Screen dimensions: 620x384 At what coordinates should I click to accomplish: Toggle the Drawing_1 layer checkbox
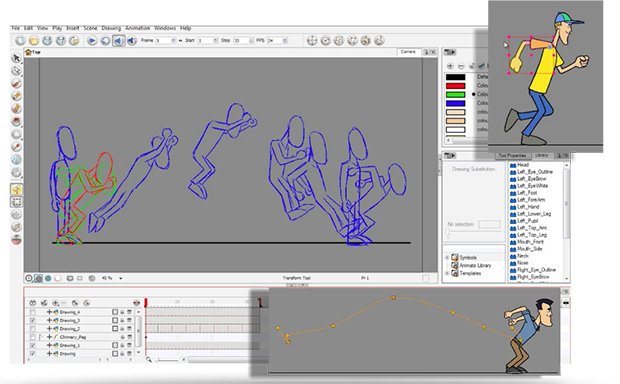(32, 345)
